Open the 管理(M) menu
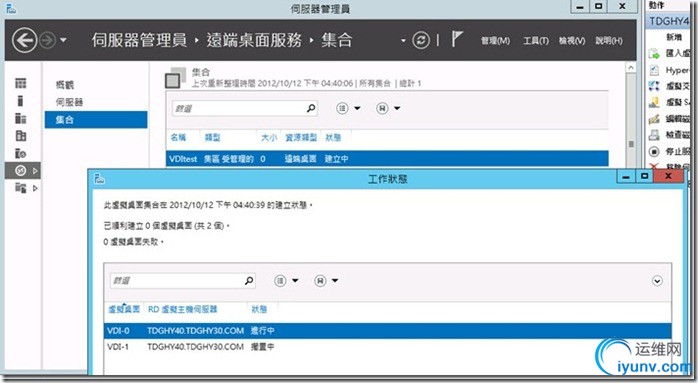Image resolution: width=698 pixels, height=383 pixels. point(495,41)
